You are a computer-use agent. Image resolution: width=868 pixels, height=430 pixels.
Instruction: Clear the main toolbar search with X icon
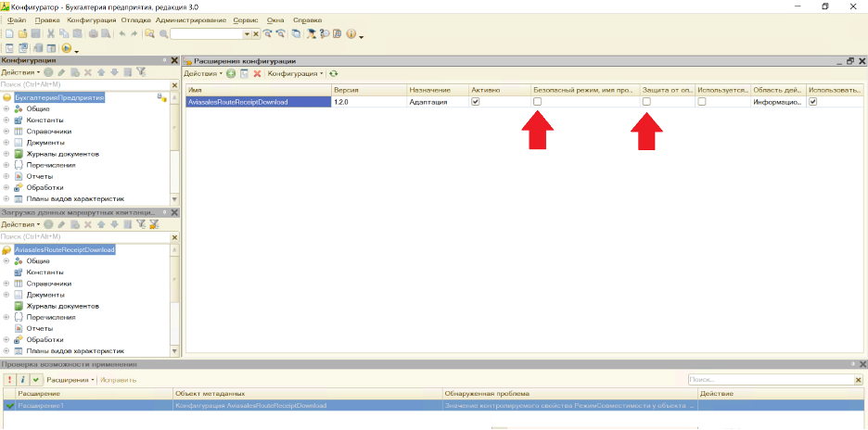coord(256,33)
